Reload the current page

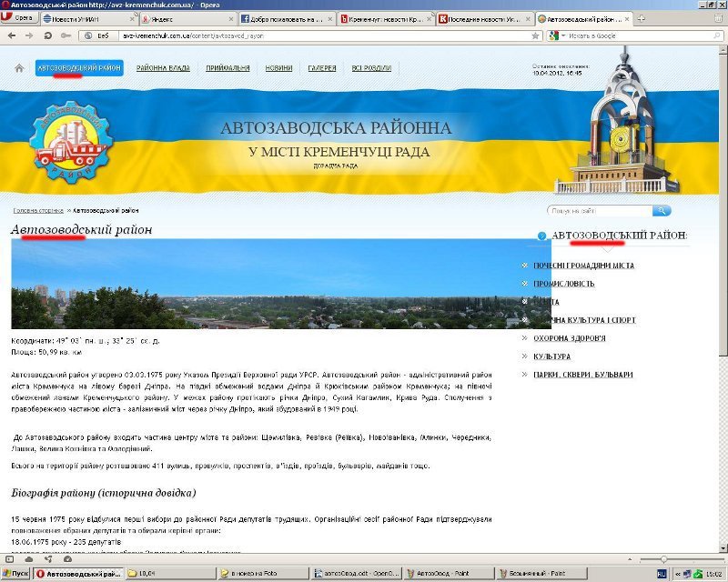(x=46, y=35)
